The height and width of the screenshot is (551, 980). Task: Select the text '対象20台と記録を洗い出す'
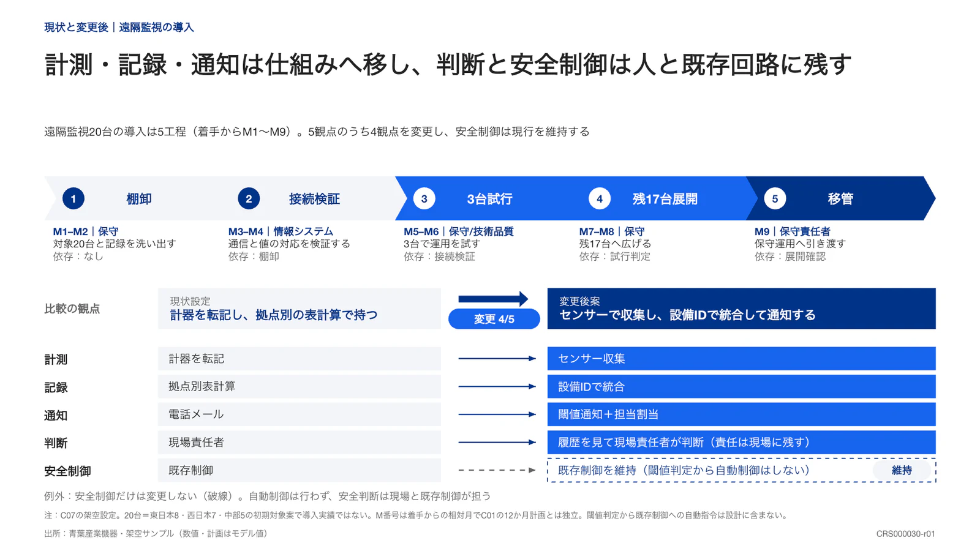(x=115, y=244)
